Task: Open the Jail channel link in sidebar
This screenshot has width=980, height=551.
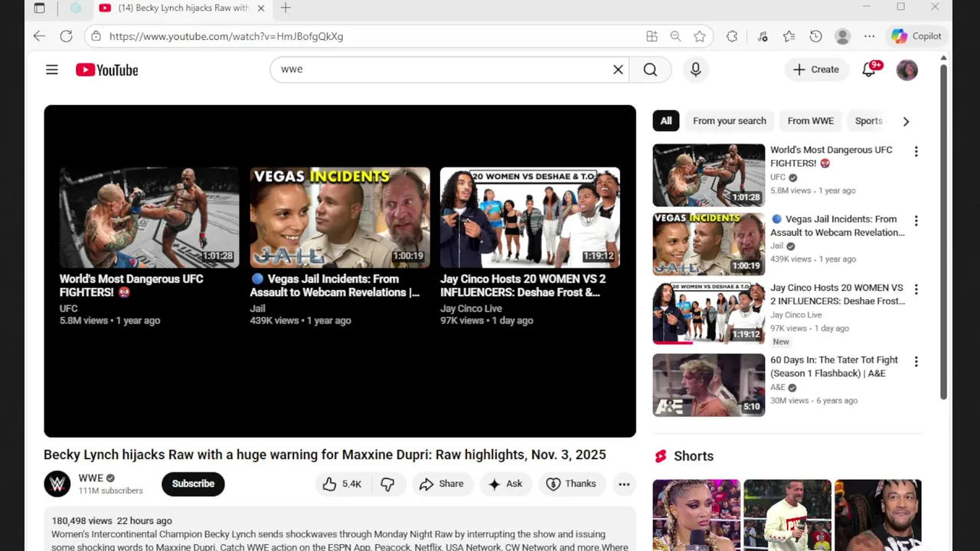Action: (x=776, y=246)
